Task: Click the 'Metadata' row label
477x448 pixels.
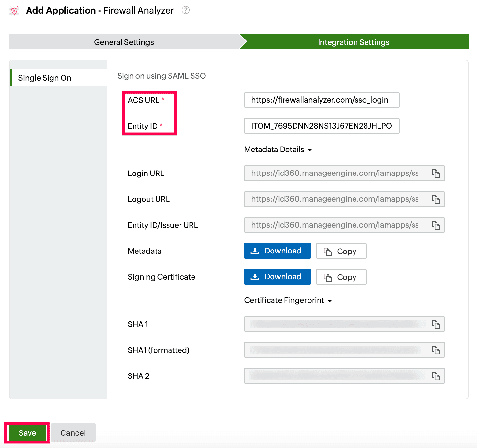Action: [x=145, y=251]
